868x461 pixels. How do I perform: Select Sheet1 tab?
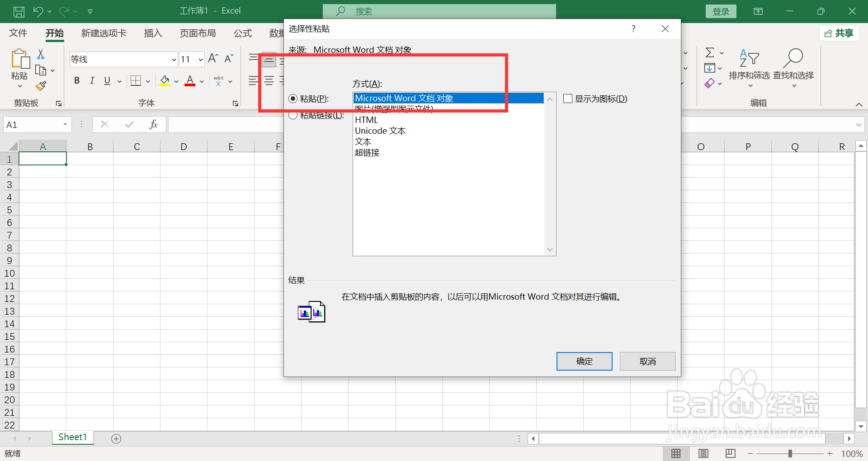tap(73, 437)
